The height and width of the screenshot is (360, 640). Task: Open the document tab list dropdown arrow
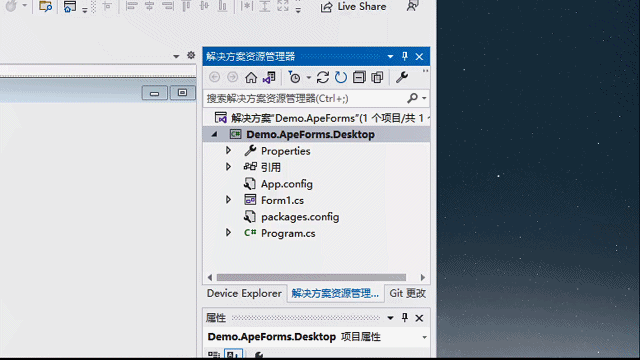[x=176, y=56]
